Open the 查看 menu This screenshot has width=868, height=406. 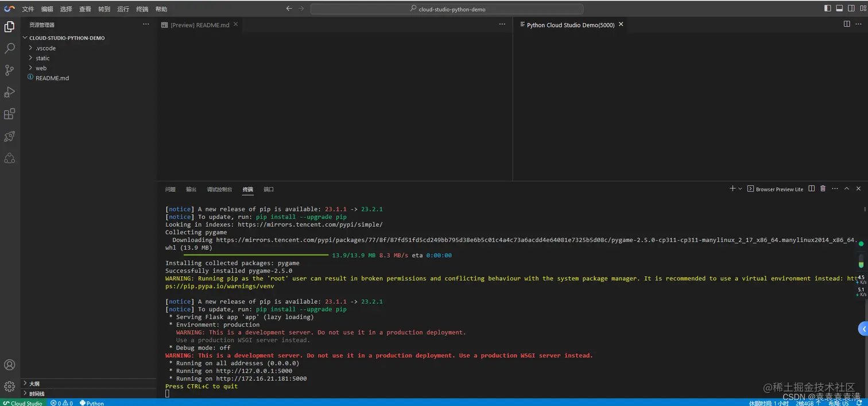click(x=85, y=9)
